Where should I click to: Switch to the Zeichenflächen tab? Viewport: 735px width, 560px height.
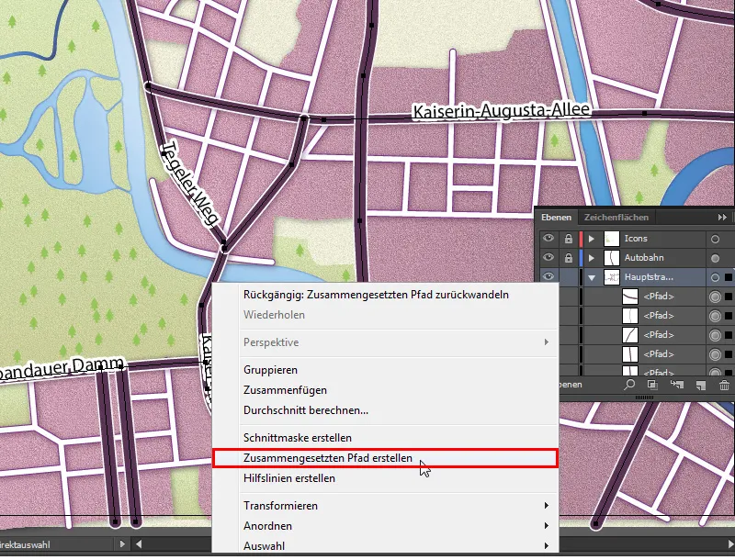pyautogui.click(x=616, y=218)
